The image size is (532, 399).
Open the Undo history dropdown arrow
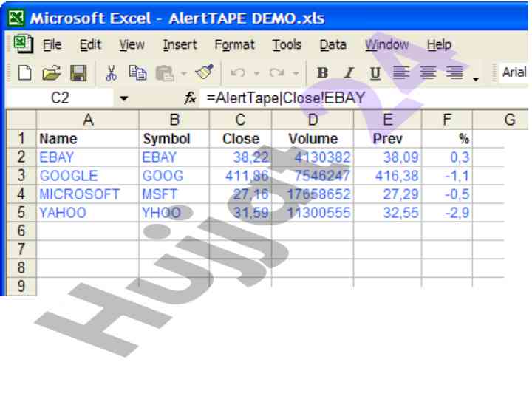click(x=256, y=73)
